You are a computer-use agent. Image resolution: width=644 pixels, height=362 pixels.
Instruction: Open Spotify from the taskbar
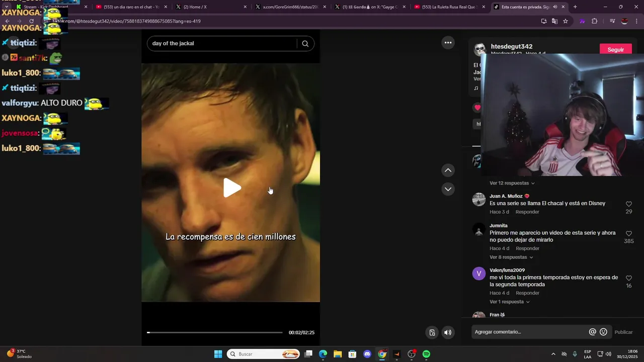tap(426, 354)
